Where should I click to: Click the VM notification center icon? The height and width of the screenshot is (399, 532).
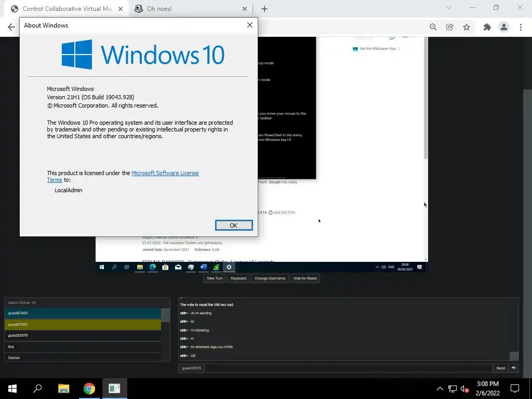(419, 267)
